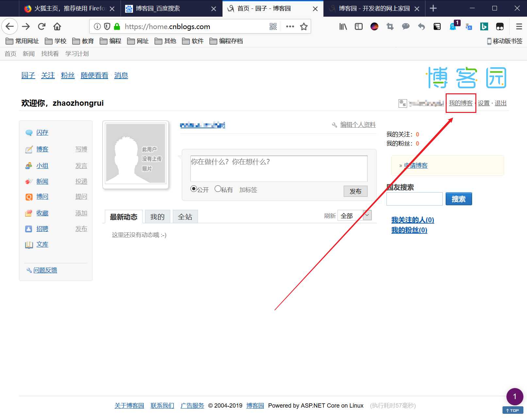Open the 我的博客 link

(461, 103)
